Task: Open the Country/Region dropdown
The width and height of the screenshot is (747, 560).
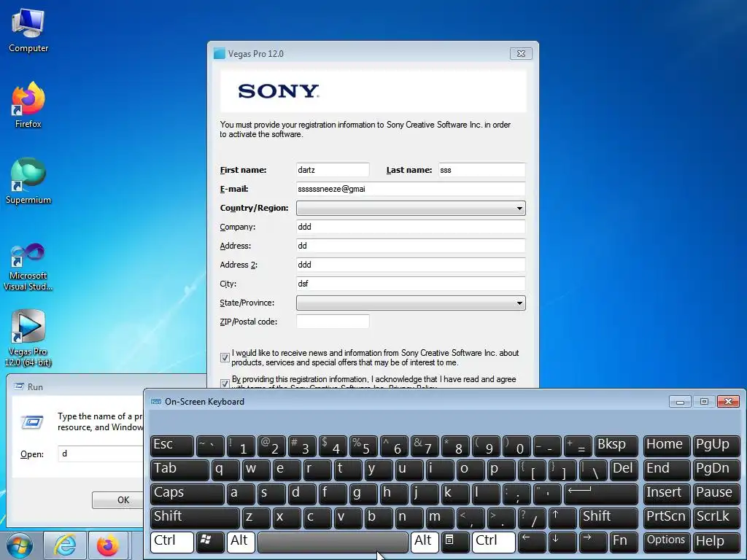Action: 411,208
